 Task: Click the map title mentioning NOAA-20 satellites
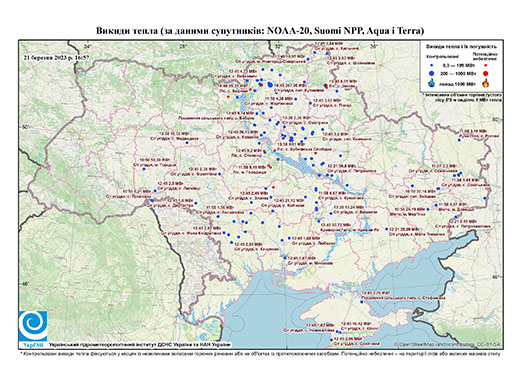coord(260,31)
